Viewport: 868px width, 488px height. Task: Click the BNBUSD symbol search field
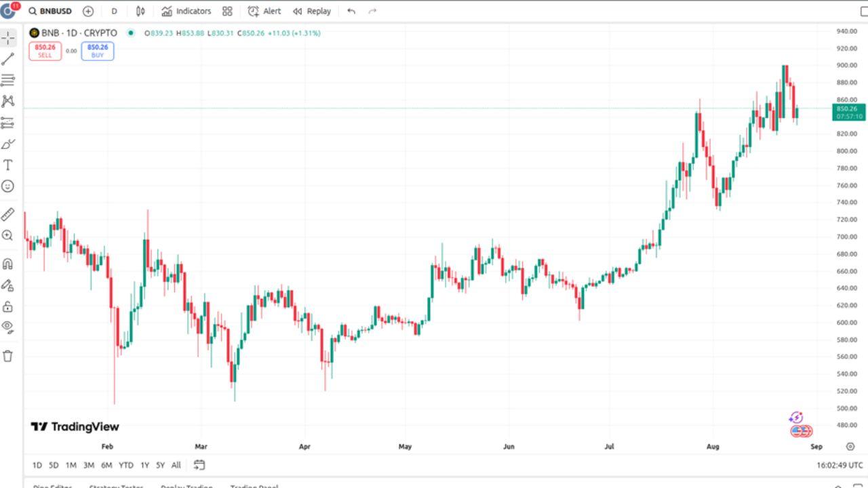point(51,11)
